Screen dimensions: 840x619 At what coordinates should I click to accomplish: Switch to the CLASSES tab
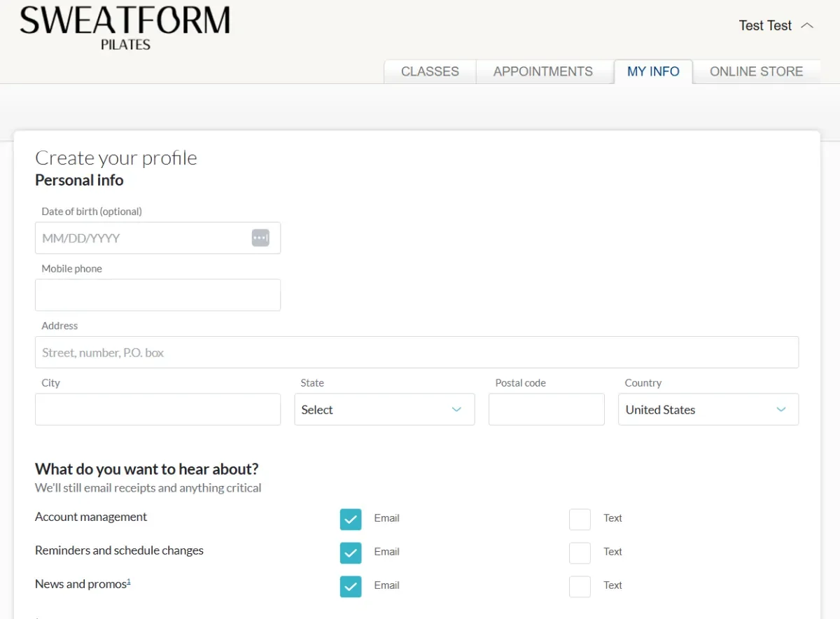(429, 71)
